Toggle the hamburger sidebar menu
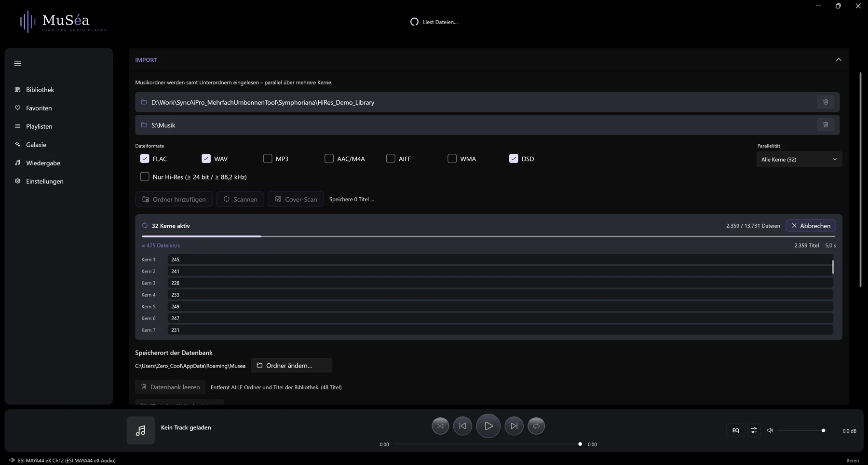 (18, 63)
